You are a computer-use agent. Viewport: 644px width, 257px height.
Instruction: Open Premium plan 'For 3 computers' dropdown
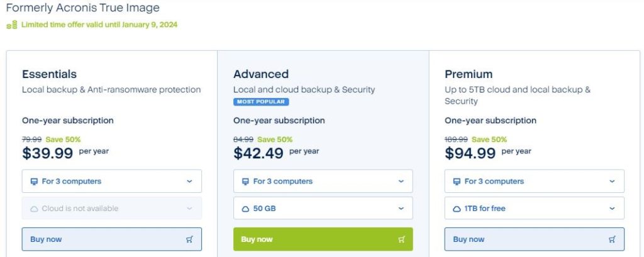(535, 181)
